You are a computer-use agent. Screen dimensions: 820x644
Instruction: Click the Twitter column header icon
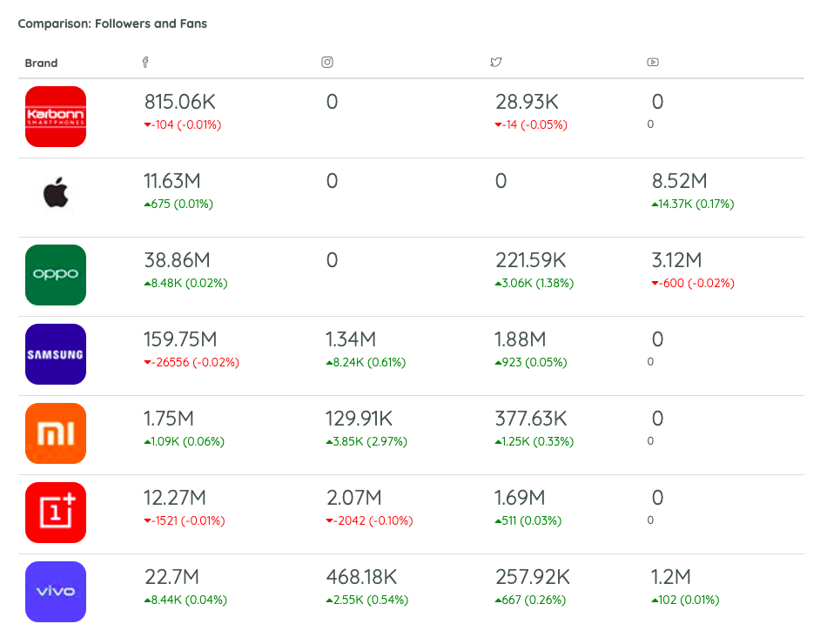click(496, 62)
